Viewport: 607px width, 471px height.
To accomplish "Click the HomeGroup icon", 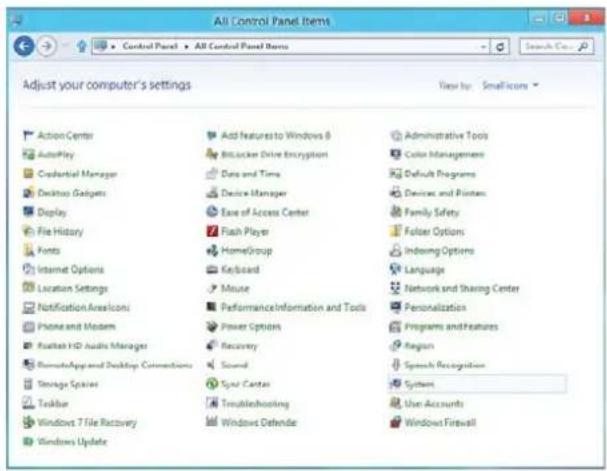I will 212,250.
